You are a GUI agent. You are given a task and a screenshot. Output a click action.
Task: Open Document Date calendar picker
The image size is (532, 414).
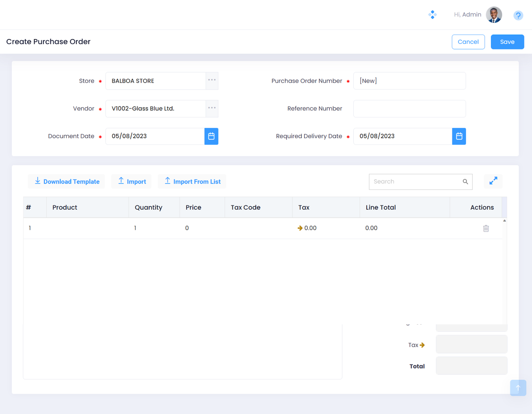click(x=211, y=136)
